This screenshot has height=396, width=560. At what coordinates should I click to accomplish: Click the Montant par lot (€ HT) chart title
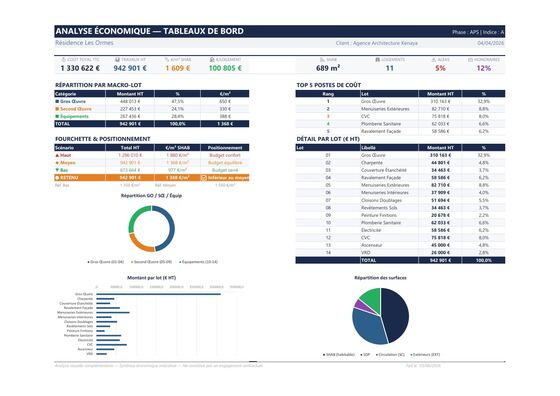[x=151, y=278]
